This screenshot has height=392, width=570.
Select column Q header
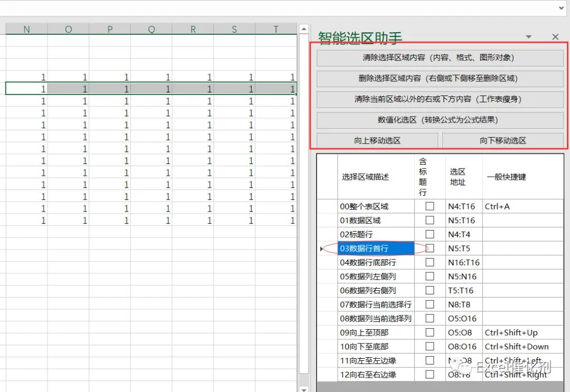click(x=151, y=29)
